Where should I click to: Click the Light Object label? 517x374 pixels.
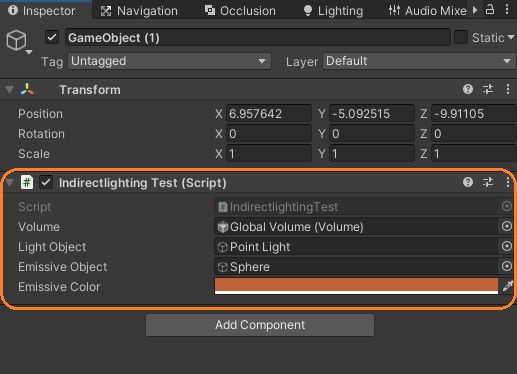click(x=52, y=247)
